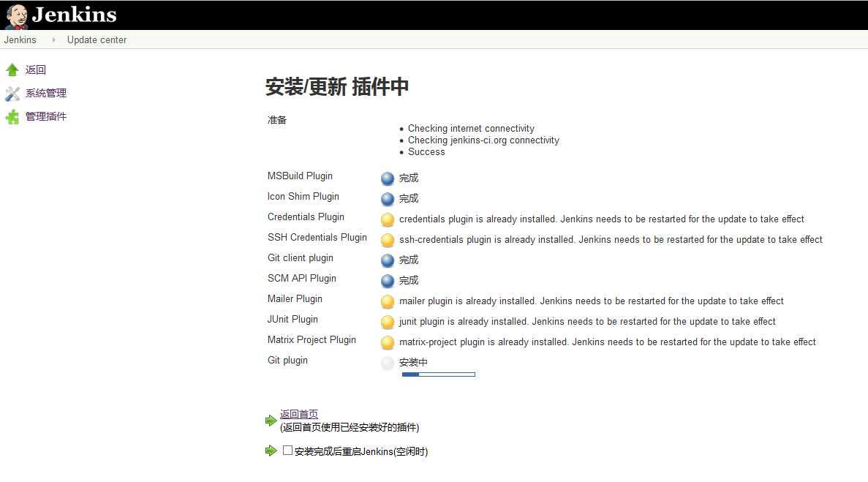Click blue status ball for Git client plugin
Viewport: 868px width, 482px height.
[x=388, y=260]
